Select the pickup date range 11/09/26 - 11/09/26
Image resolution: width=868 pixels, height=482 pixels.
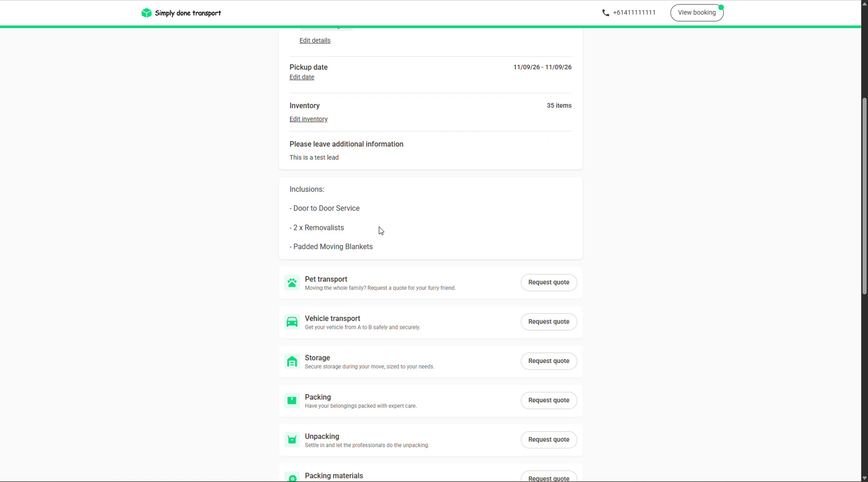[x=542, y=67]
